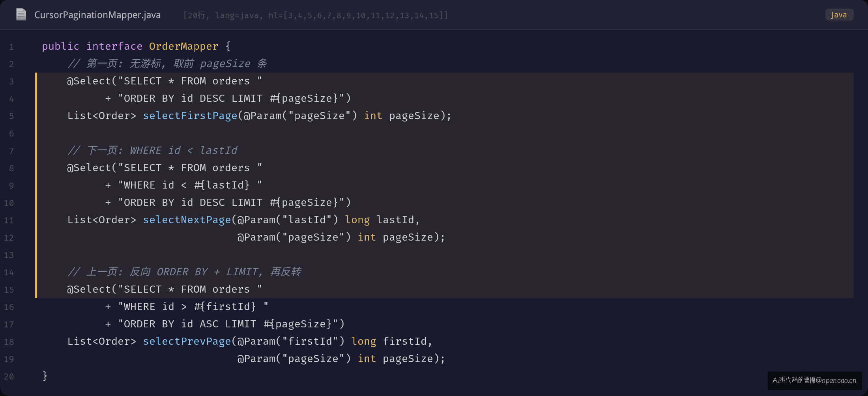Image resolution: width=868 pixels, height=396 pixels.
Task: Select the CursorPaginationMapper.java file name
Action: coord(97,15)
